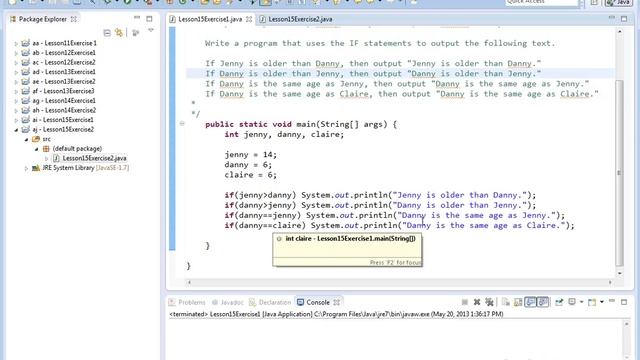Expand ad - Lesson13Exercise1 project
Screen dimensions: 640x360
(x=16, y=72)
